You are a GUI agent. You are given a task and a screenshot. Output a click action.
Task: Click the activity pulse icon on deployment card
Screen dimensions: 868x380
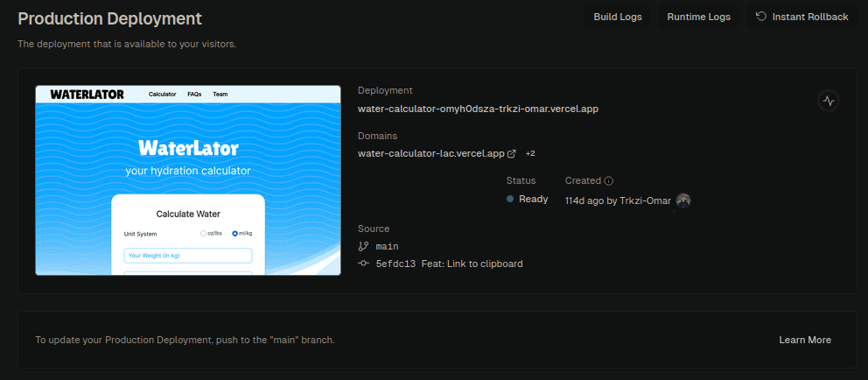click(829, 101)
